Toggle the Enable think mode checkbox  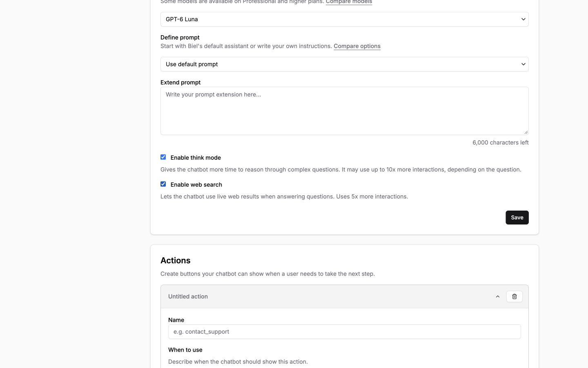(x=163, y=157)
